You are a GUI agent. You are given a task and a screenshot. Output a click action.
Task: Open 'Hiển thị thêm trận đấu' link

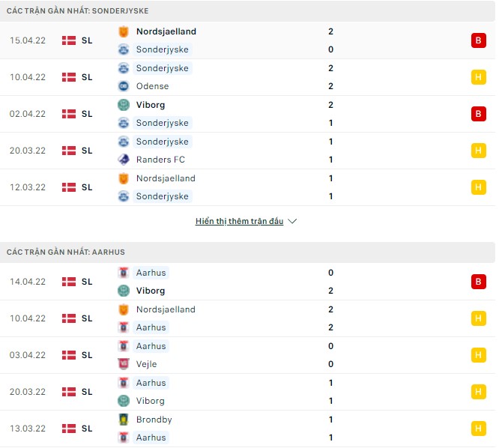239,222
